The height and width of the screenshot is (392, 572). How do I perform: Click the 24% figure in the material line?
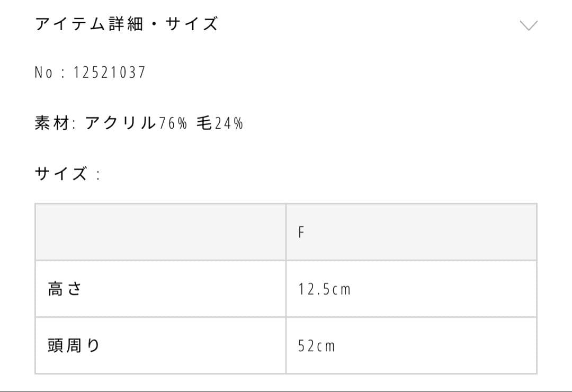(x=229, y=123)
